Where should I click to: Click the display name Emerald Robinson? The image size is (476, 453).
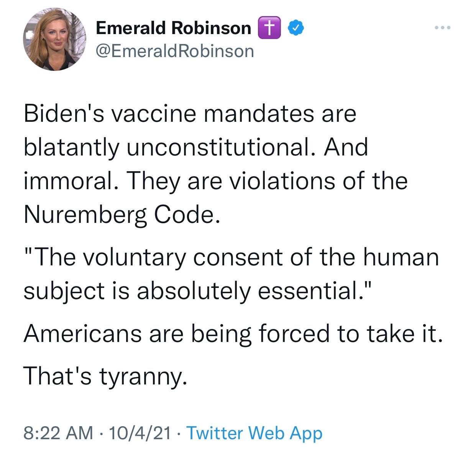tap(173, 28)
